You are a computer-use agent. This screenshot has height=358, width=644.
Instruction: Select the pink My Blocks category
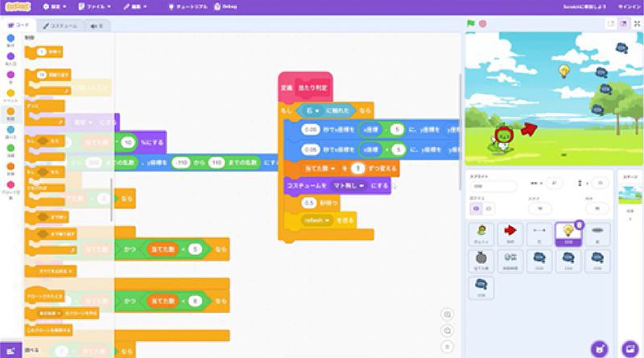(10, 190)
